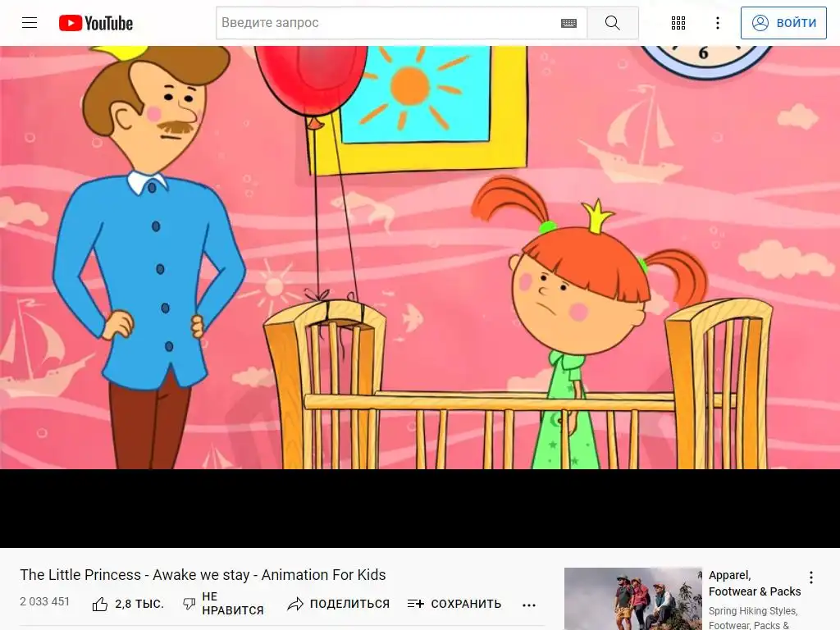Click the video player area
Screen dimensions: 840x630
coord(420,297)
